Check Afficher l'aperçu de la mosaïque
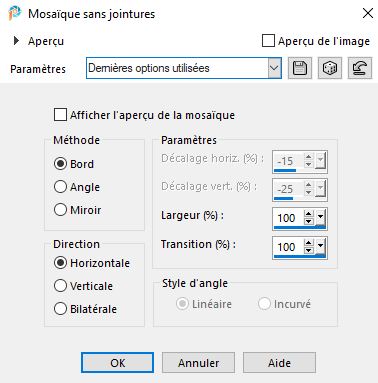Viewport: 378px width, 383px height. (x=60, y=115)
